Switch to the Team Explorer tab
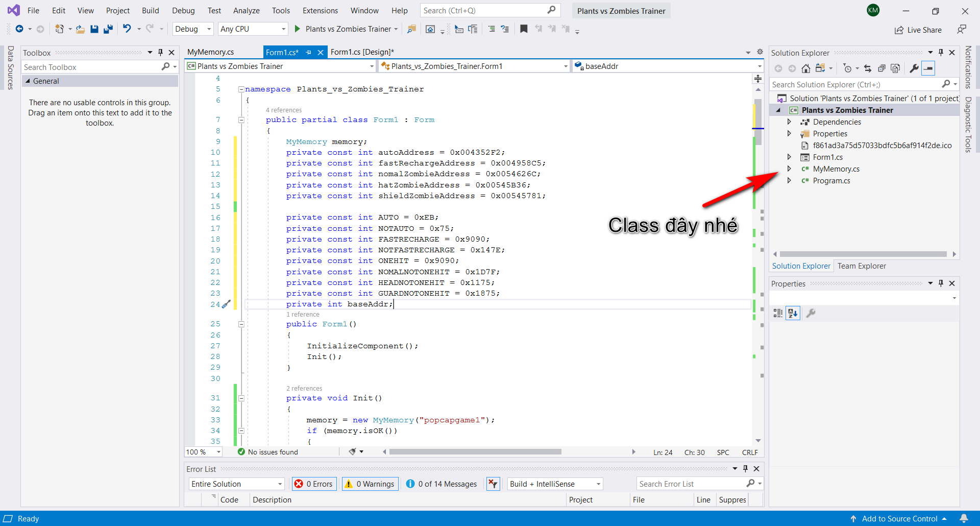Image resolution: width=980 pixels, height=526 pixels. click(x=862, y=266)
